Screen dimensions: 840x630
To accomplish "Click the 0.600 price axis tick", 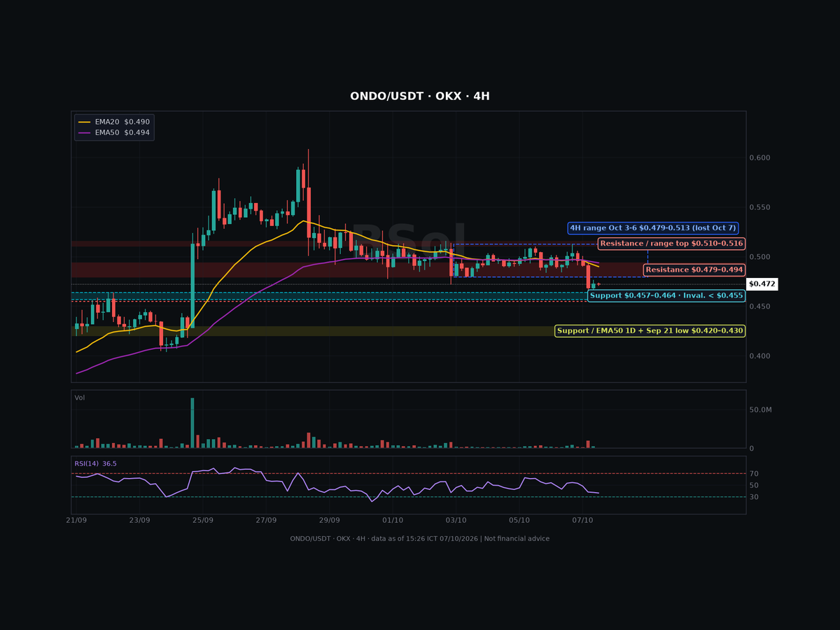I will tap(760, 158).
